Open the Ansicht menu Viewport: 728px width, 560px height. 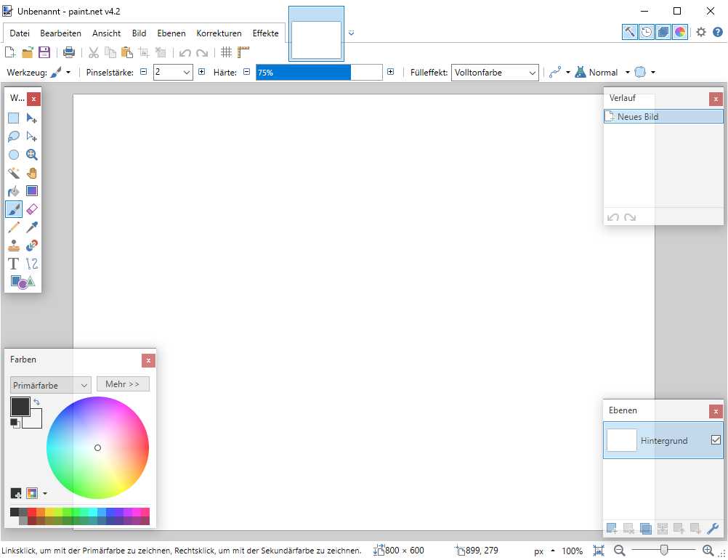point(106,33)
